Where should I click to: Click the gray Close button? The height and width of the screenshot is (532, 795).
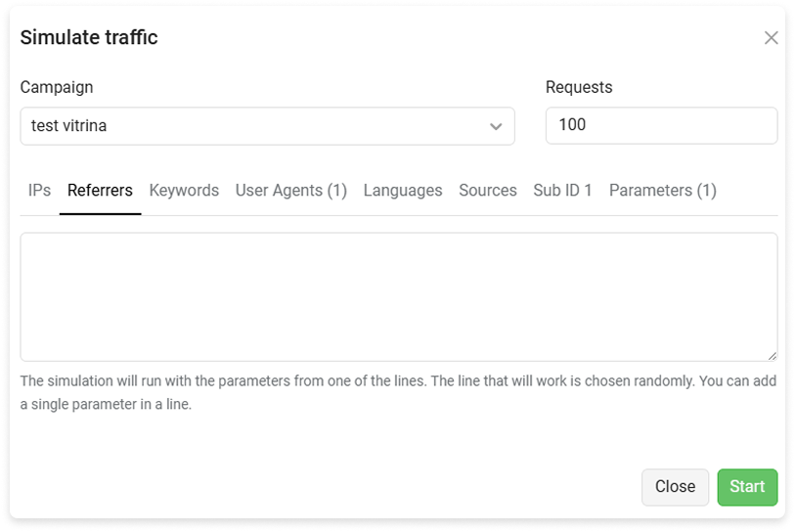675,487
